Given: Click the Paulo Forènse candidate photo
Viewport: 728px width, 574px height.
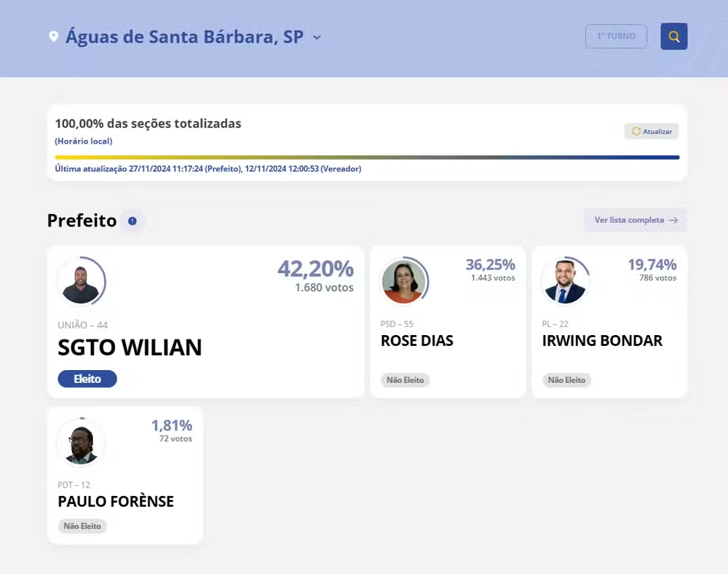Looking at the screenshot, I should click(81, 443).
